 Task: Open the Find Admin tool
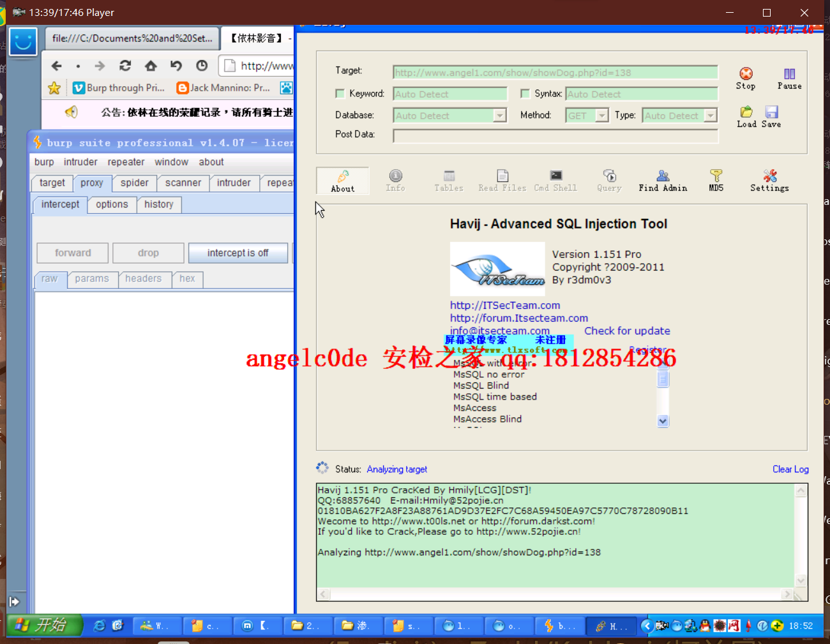pos(663,181)
